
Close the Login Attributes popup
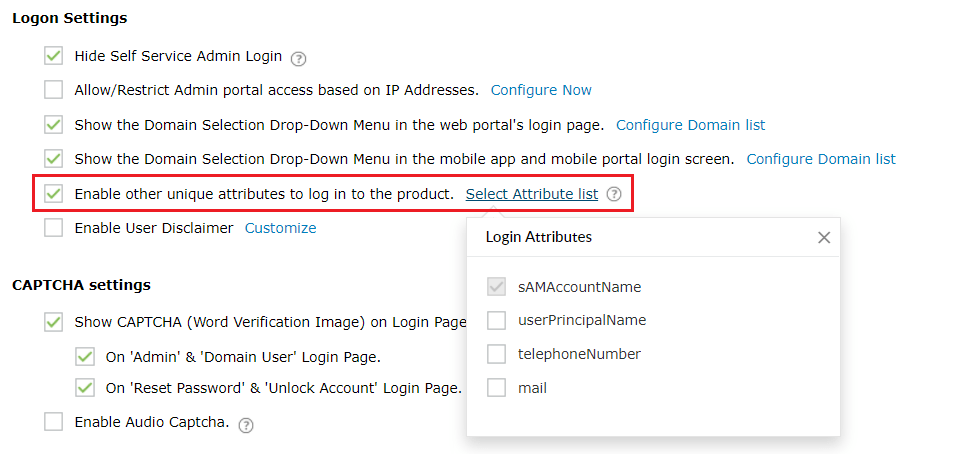coord(824,238)
